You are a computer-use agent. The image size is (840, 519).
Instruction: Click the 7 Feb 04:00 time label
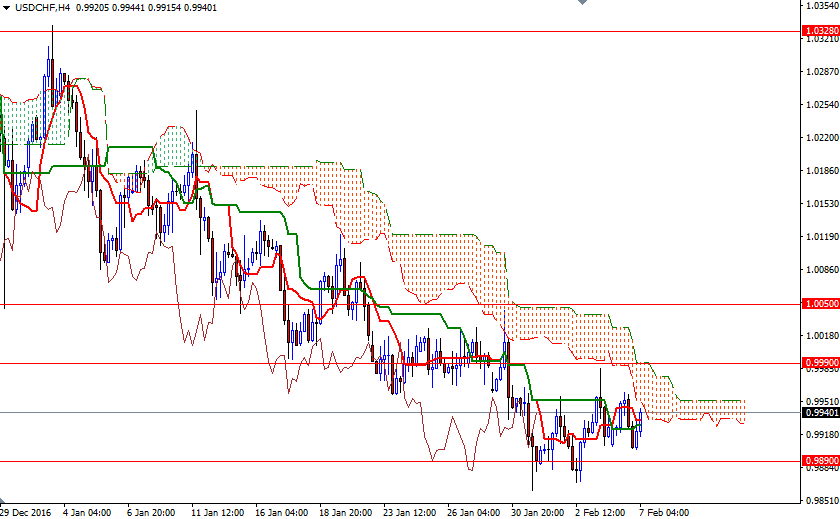coord(664,513)
